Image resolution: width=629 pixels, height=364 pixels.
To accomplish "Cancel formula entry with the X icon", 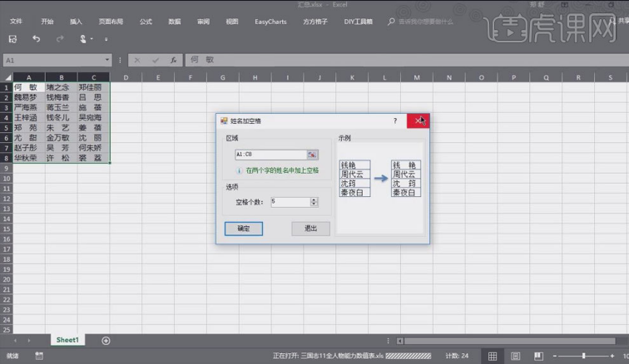I will [137, 60].
